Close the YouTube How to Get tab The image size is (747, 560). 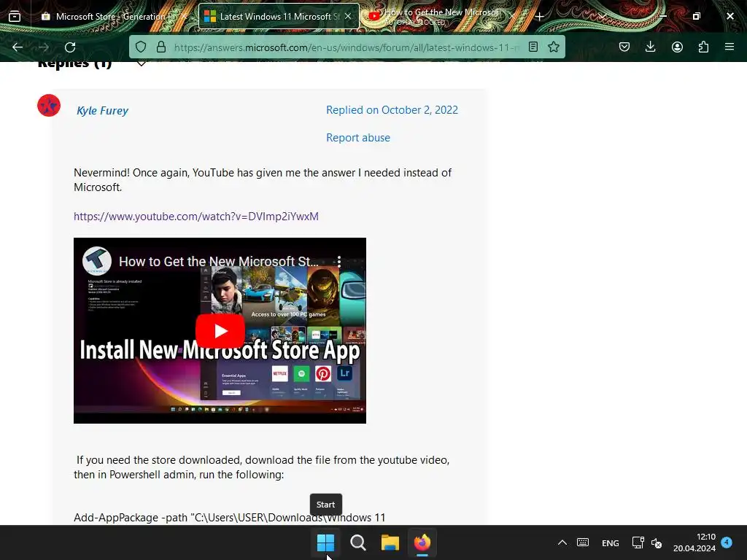point(511,16)
